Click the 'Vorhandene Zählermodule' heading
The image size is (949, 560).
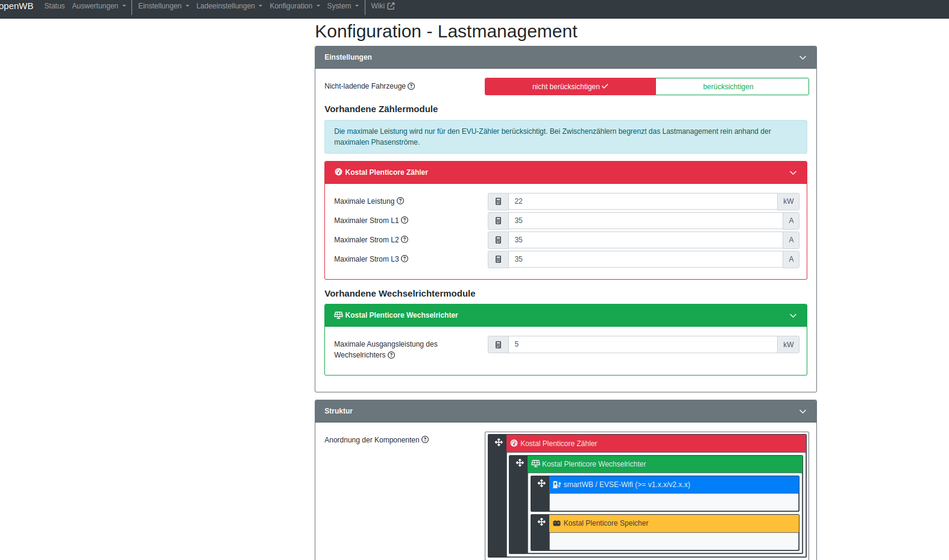click(x=381, y=109)
